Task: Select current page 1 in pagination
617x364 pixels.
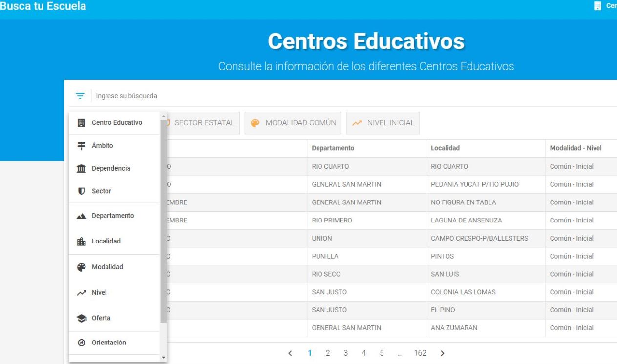Action: (x=310, y=353)
